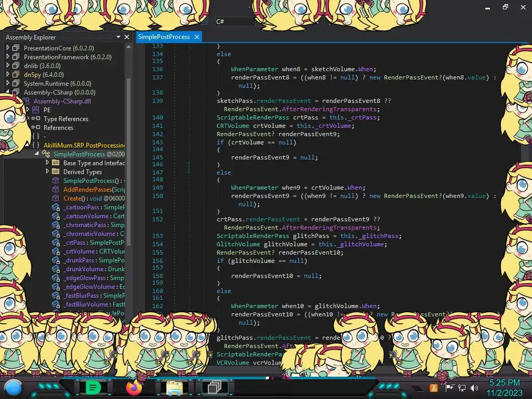Viewport: 532px width, 399px height.
Task: Click the volume speaker tray icon
Action: click(x=474, y=388)
